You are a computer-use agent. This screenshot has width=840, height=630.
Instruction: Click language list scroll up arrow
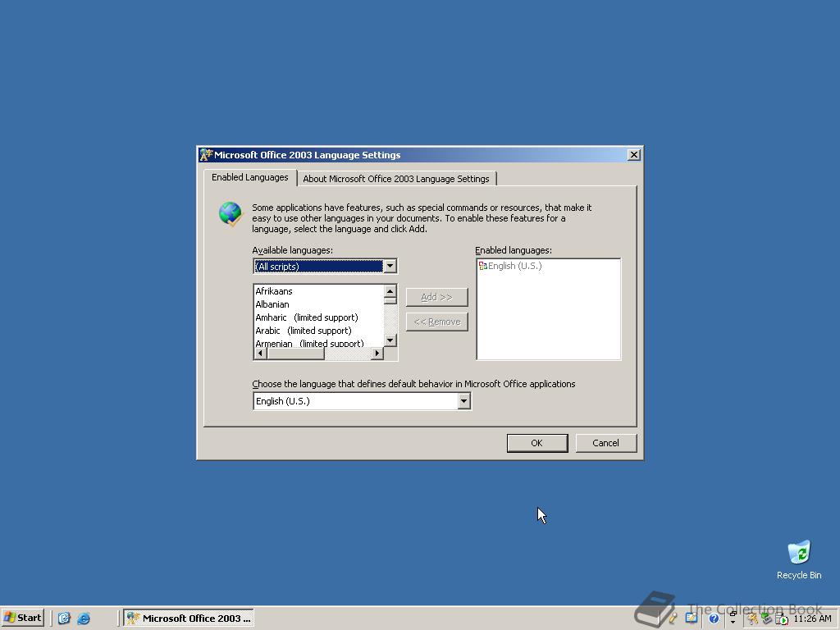point(390,291)
